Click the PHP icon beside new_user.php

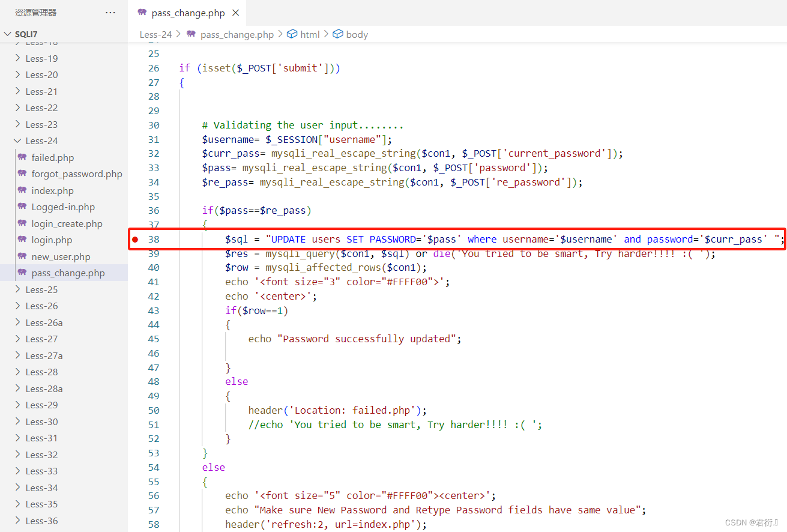22,256
